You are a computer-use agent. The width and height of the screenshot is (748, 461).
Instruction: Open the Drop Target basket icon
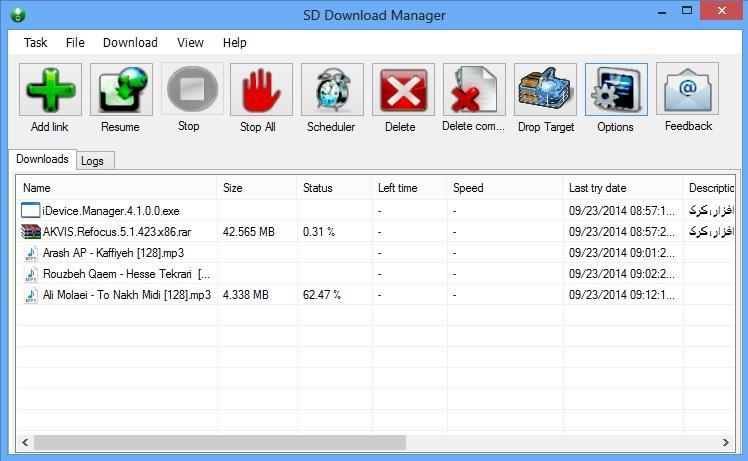click(x=545, y=90)
